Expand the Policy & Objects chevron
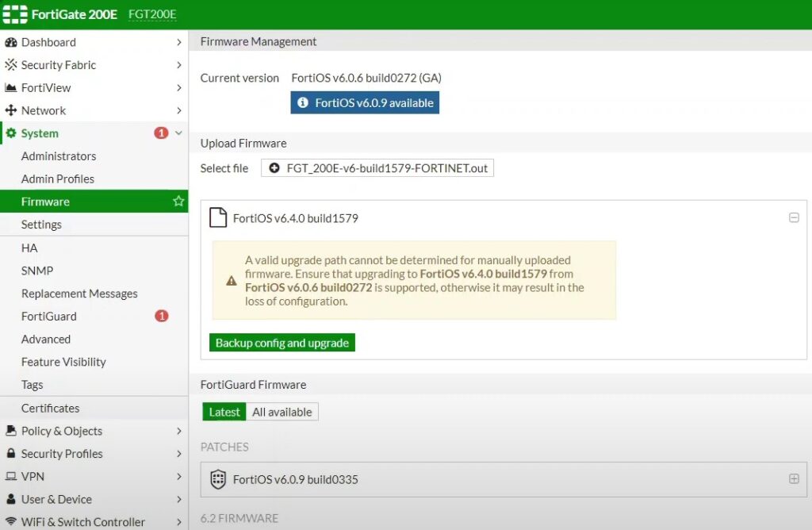The image size is (812, 530). pyautogui.click(x=178, y=431)
